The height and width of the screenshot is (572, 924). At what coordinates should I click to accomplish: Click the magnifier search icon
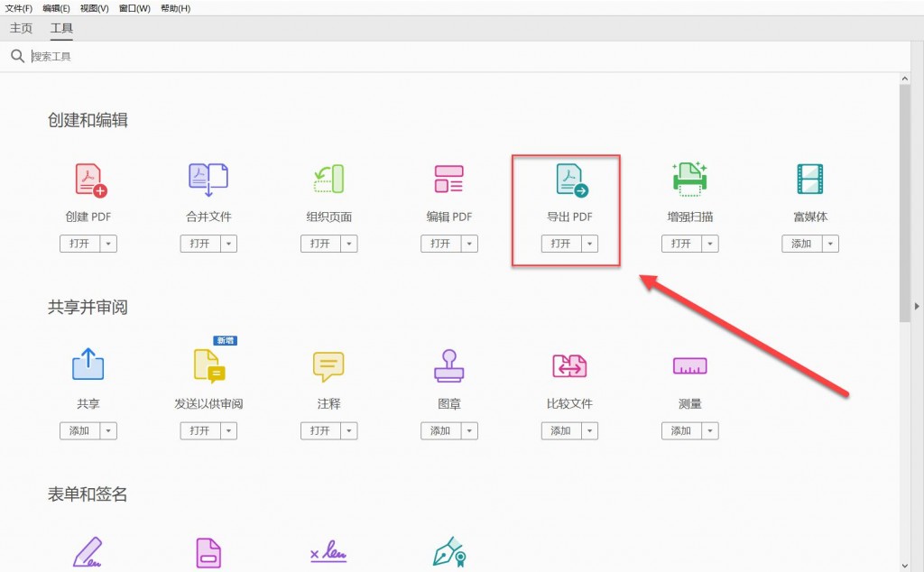pos(18,56)
